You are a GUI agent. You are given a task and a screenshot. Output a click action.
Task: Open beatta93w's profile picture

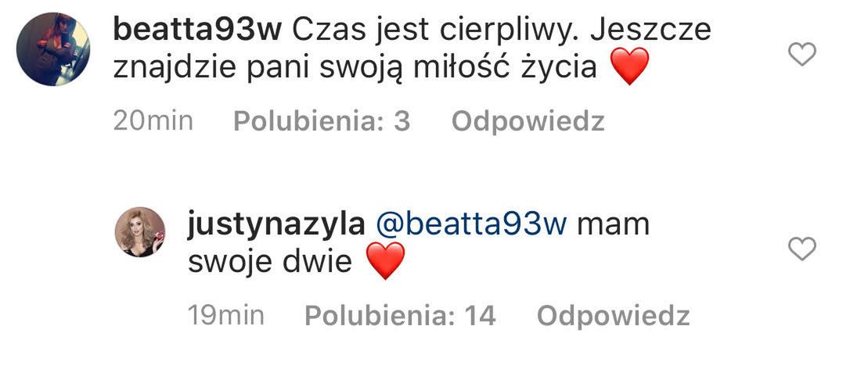[53, 49]
